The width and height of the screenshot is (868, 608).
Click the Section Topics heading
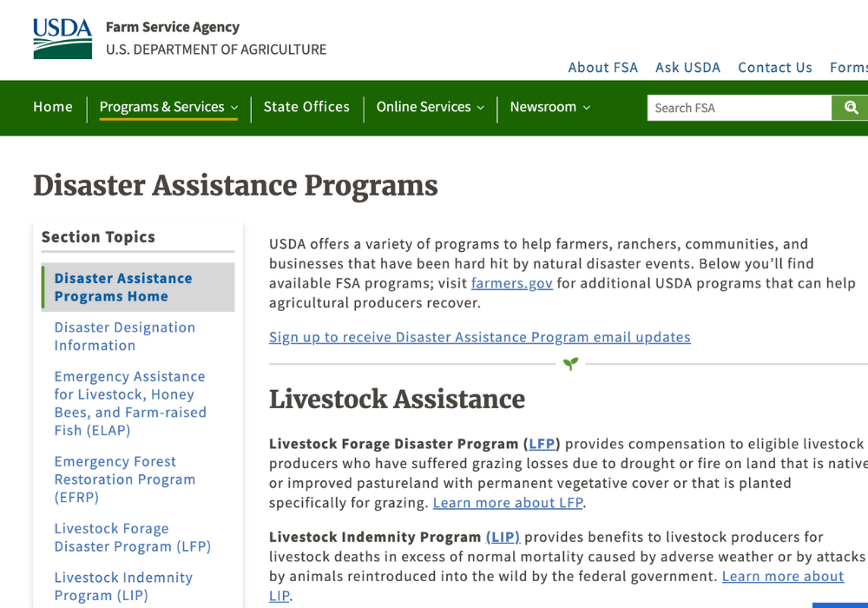(x=98, y=237)
